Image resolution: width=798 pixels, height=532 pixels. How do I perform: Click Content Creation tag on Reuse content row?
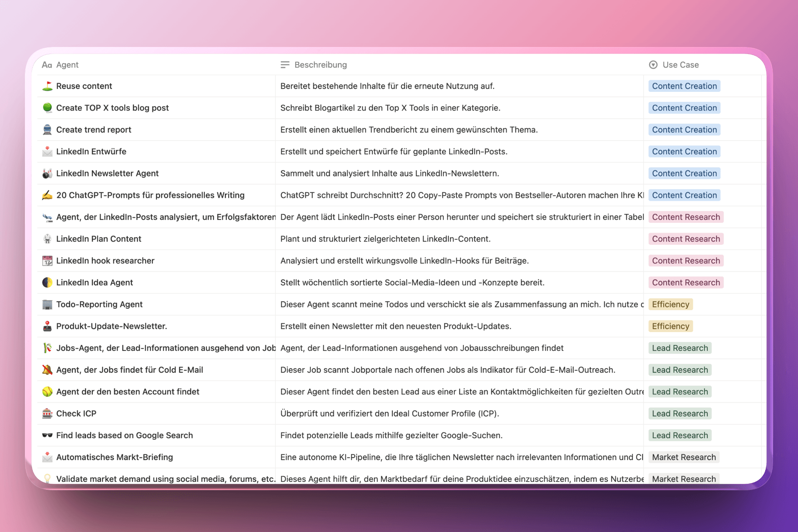point(684,86)
